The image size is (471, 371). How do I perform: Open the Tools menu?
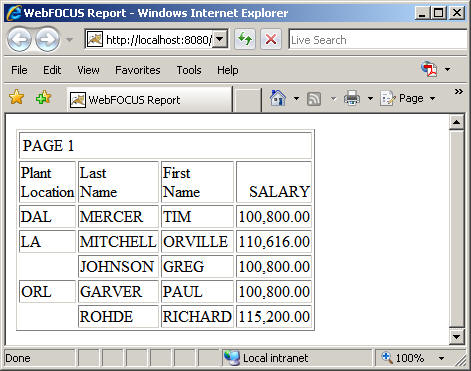[189, 70]
